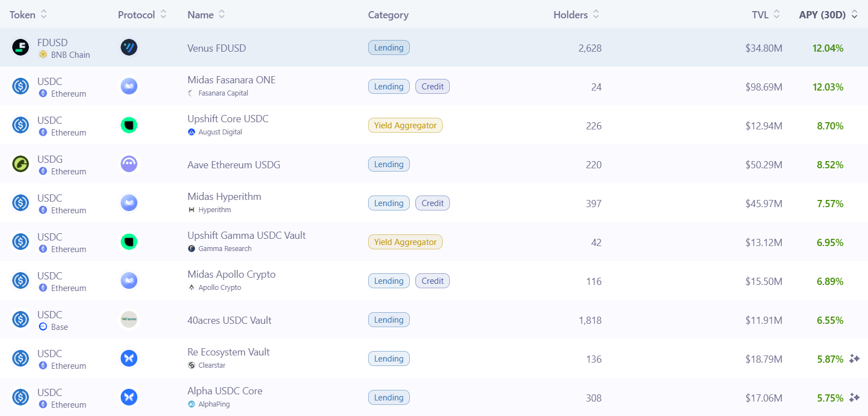Click Midas protocol icon in Apollo Crypto row
Screen dimensions: 868x416
129,280
